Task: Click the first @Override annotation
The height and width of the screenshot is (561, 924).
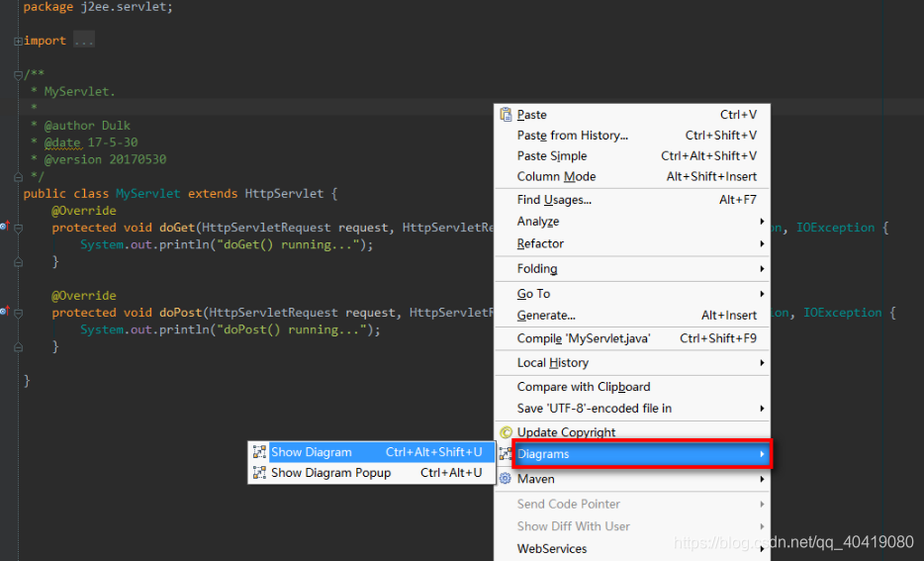Action: 84,211
